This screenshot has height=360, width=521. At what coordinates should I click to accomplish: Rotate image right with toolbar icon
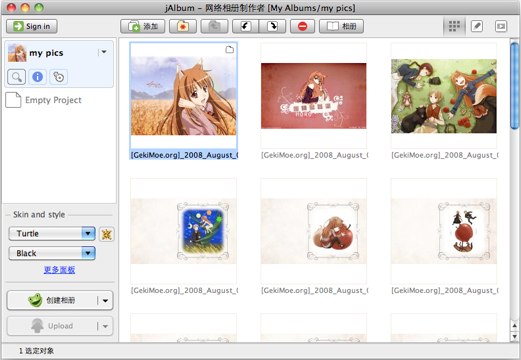pyautogui.click(x=272, y=26)
